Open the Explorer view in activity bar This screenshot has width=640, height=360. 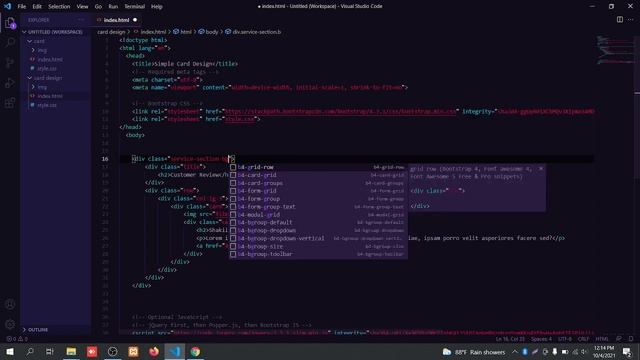pos(10,23)
